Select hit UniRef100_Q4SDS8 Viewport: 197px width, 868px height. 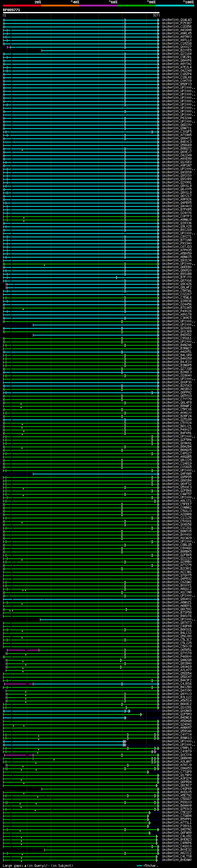pos(176,172)
